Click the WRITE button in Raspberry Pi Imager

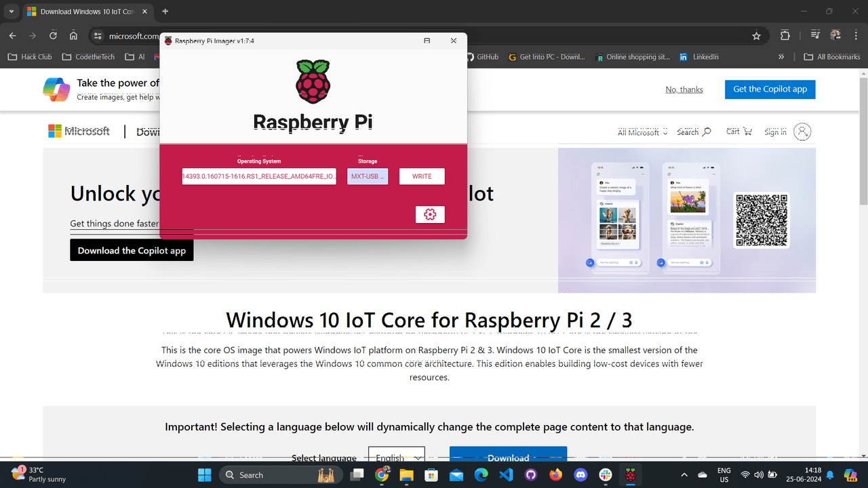click(x=422, y=176)
